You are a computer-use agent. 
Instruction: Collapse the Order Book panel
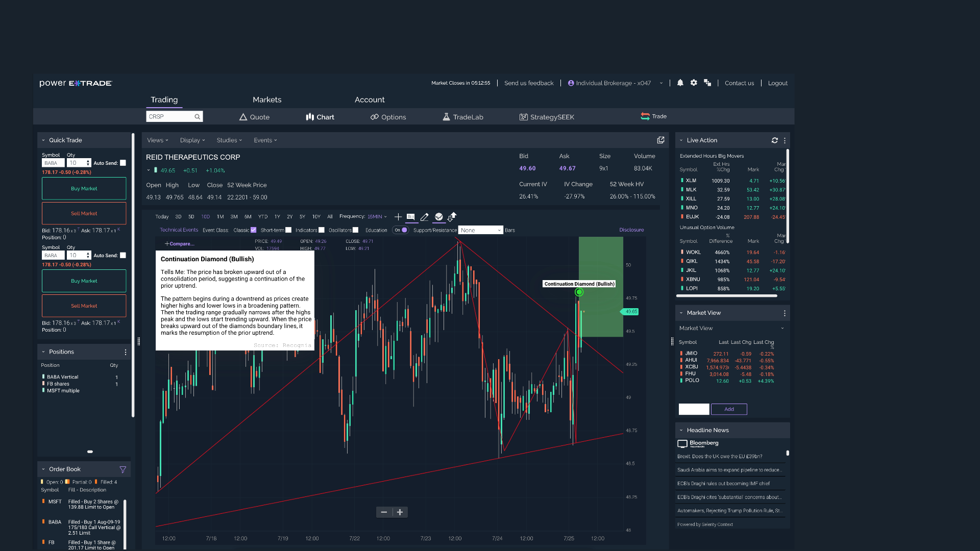(x=42, y=469)
